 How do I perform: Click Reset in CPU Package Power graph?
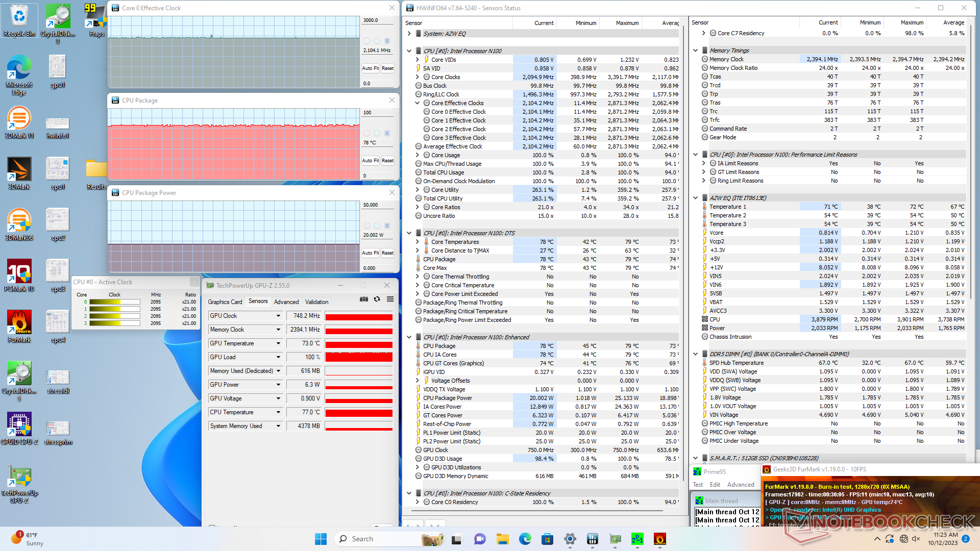click(x=387, y=253)
